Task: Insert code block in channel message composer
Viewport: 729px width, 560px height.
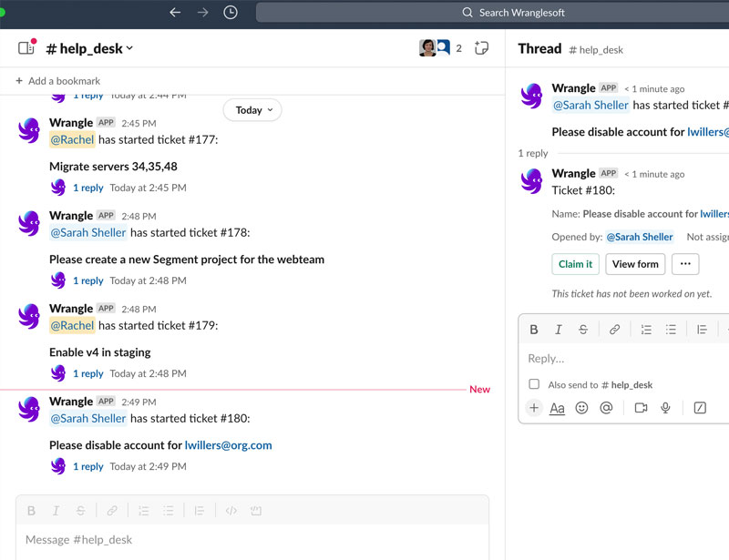Action: [256, 511]
